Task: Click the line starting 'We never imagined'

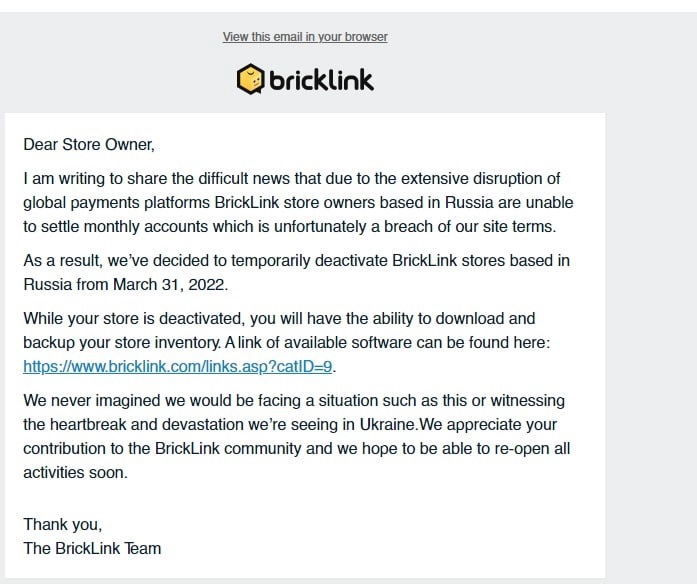Action: coord(294,400)
